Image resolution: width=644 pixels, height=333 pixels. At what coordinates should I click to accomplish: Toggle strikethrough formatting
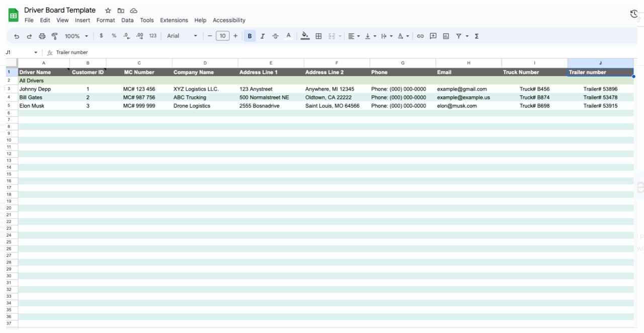tap(275, 36)
